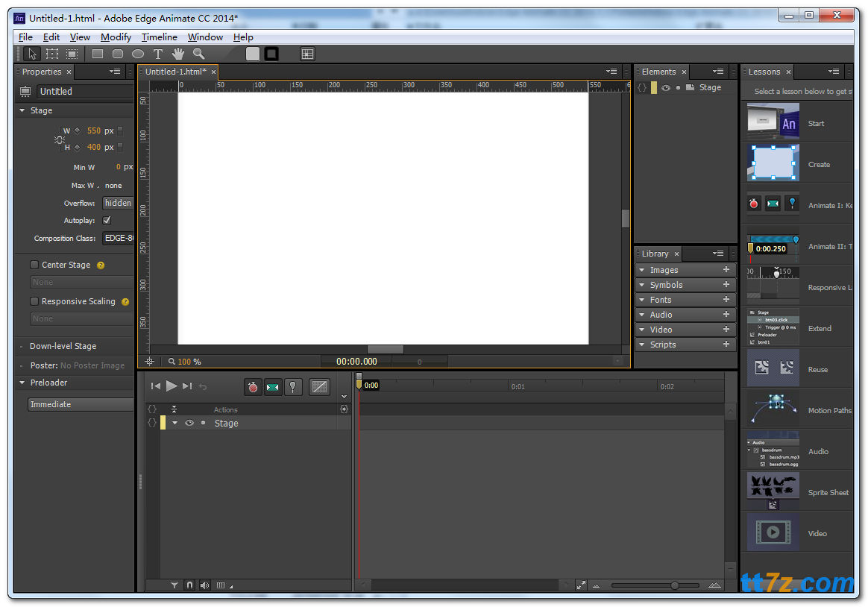The image size is (868, 607).
Task: Open the File menu
Action: tap(25, 37)
